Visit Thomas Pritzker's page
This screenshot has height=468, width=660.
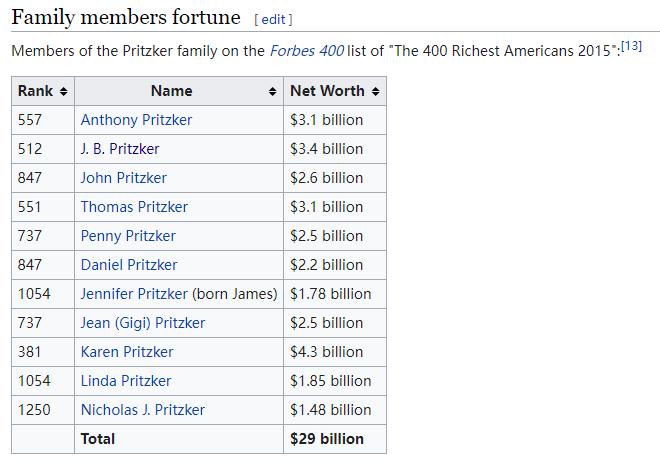click(134, 207)
